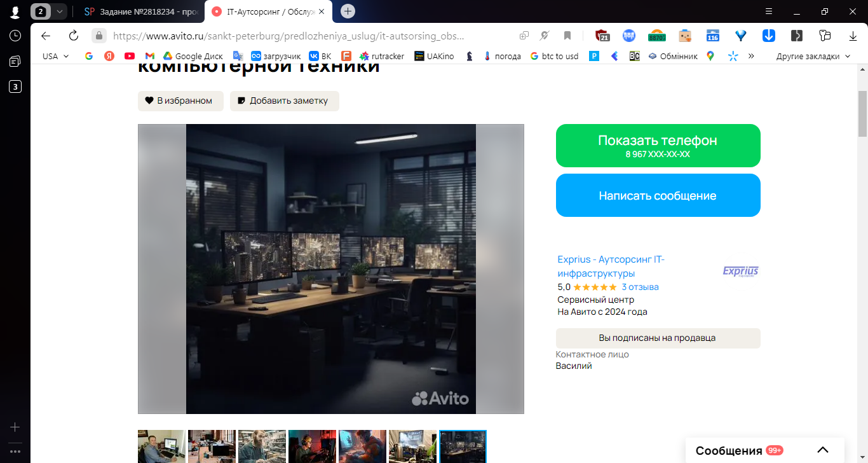Open the Сообщения messages panel

point(765,450)
